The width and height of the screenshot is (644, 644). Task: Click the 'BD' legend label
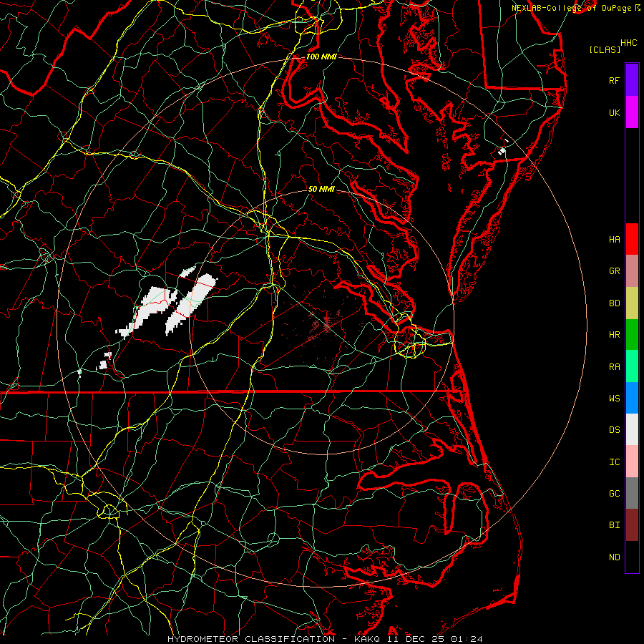pos(614,303)
